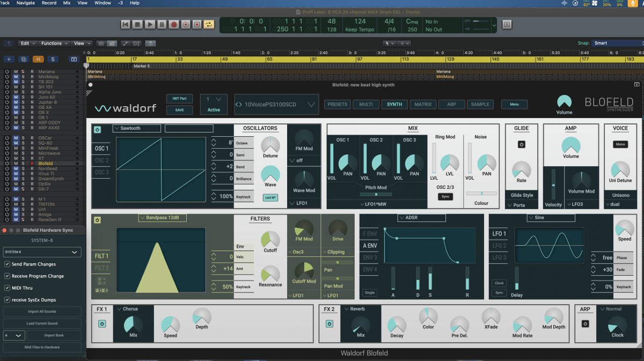The image size is (644, 361).
Task: Toggle the Mono button in VOICE
Action: tap(620, 144)
